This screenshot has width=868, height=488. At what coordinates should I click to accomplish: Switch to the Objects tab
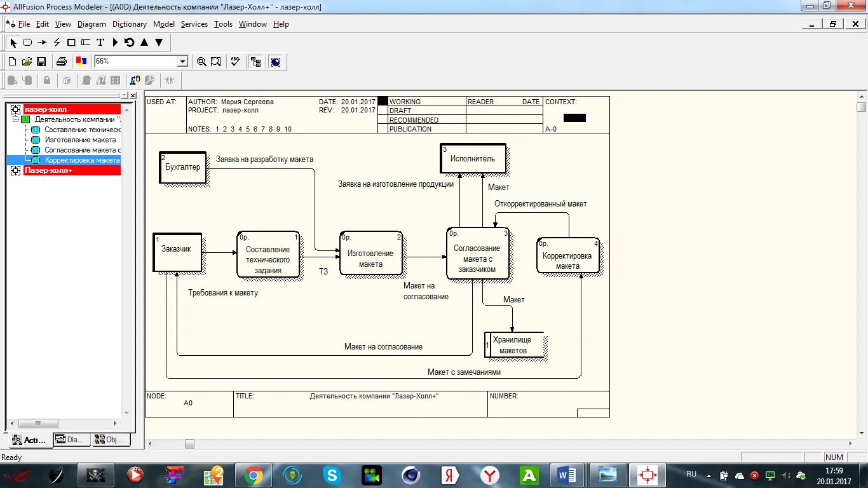tap(111, 440)
